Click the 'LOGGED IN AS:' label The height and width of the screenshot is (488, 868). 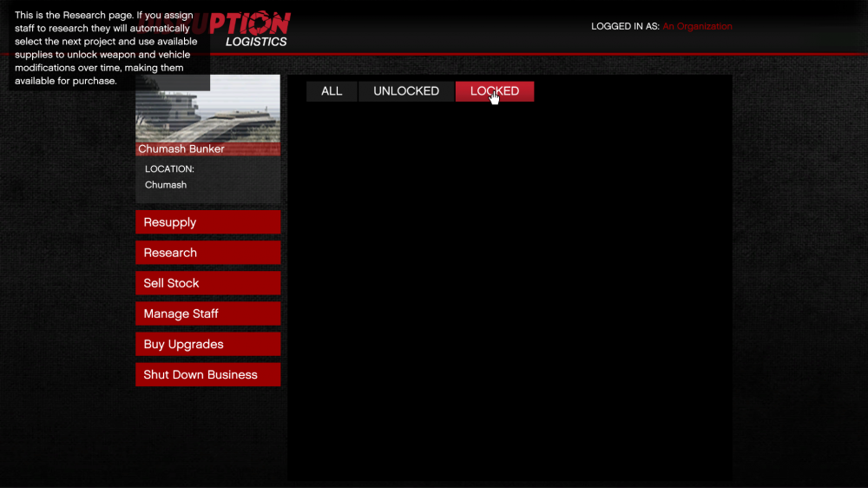coord(625,26)
